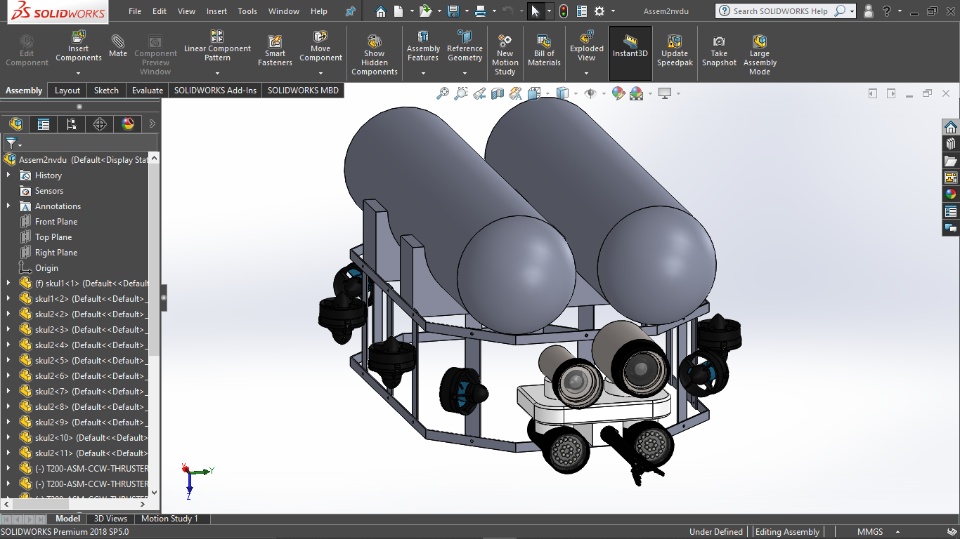Open the Motion Study 1 tab

[x=169, y=519]
